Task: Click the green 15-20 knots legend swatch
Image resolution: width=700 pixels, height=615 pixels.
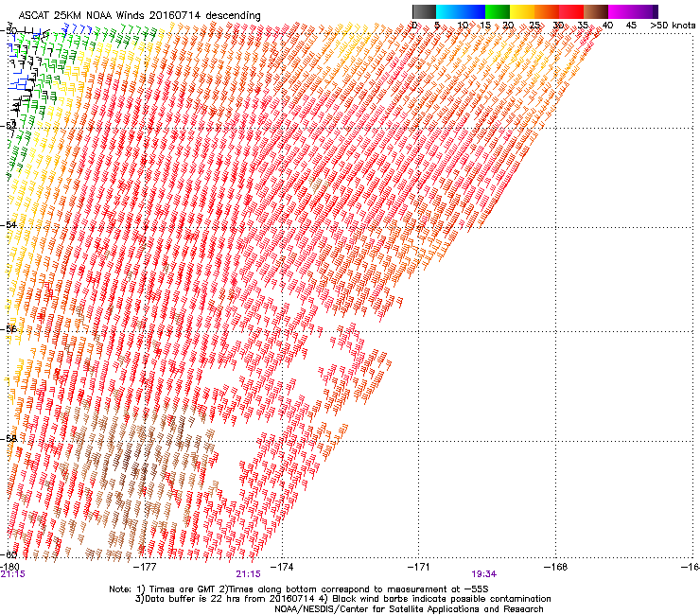Action: (498, 11)
